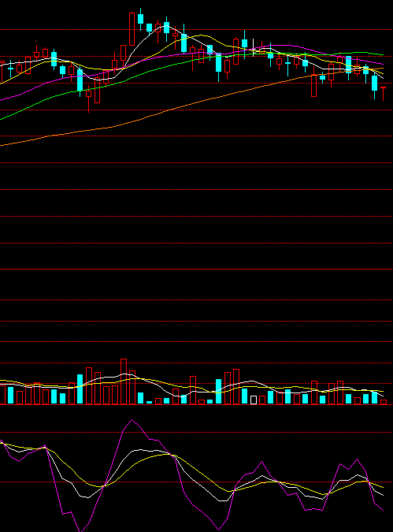Click the last small red volume bar at far right
The height and width of the screenshot is (532, 393).
(384, 402)
